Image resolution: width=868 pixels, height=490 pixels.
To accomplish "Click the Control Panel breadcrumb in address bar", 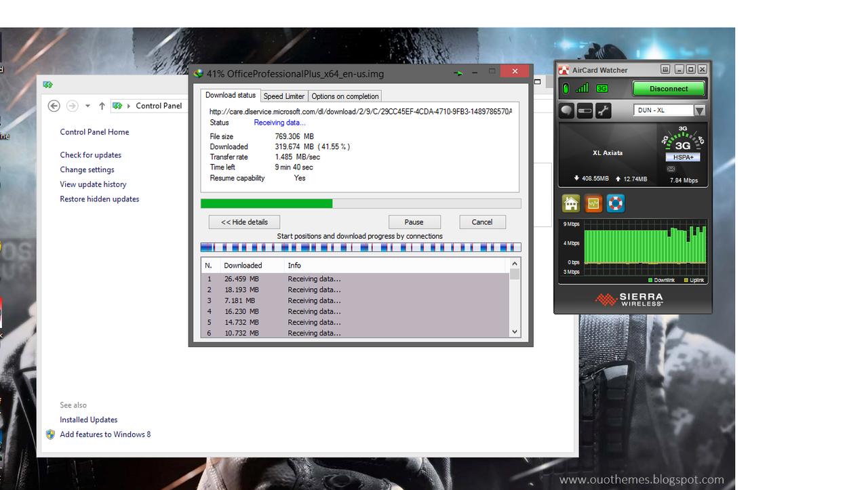I will pyautogui.click(x=159, y=106).
